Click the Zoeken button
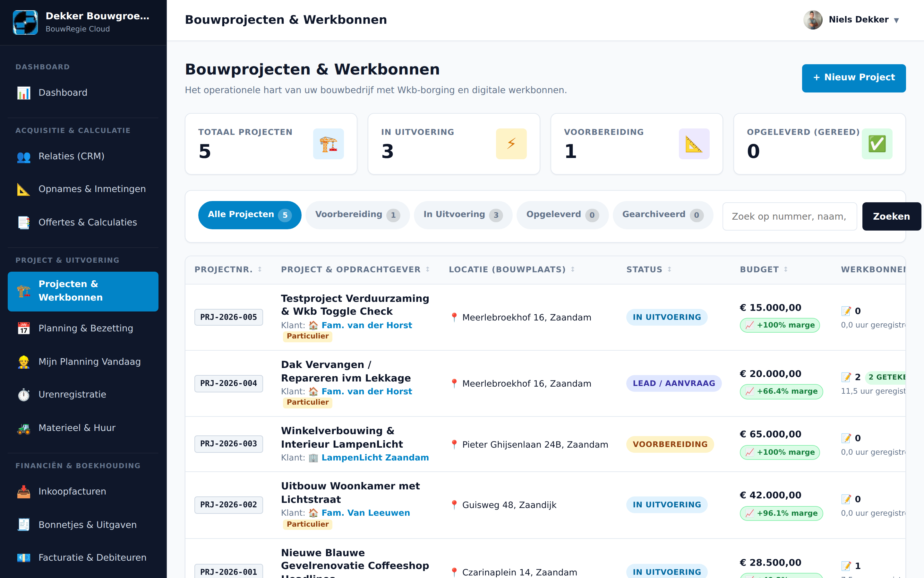 891,216
